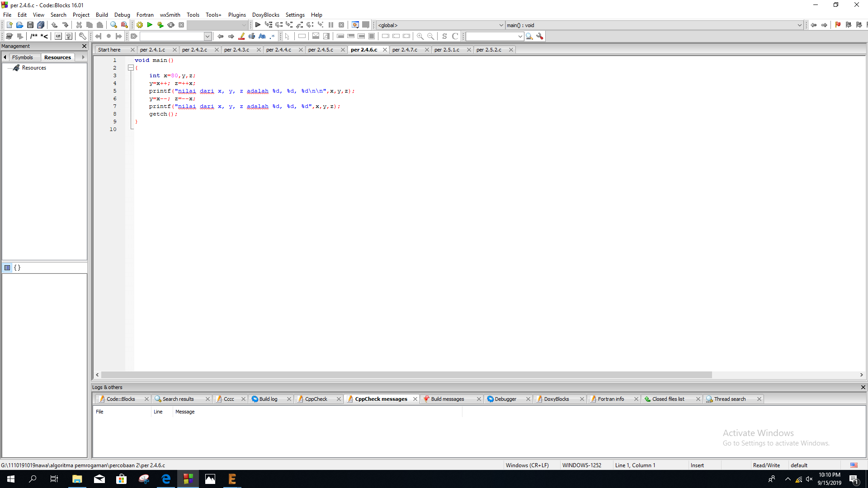Click the Build gear icon
The height and width of the screenshot is (488, 868).
pos(139,25)
